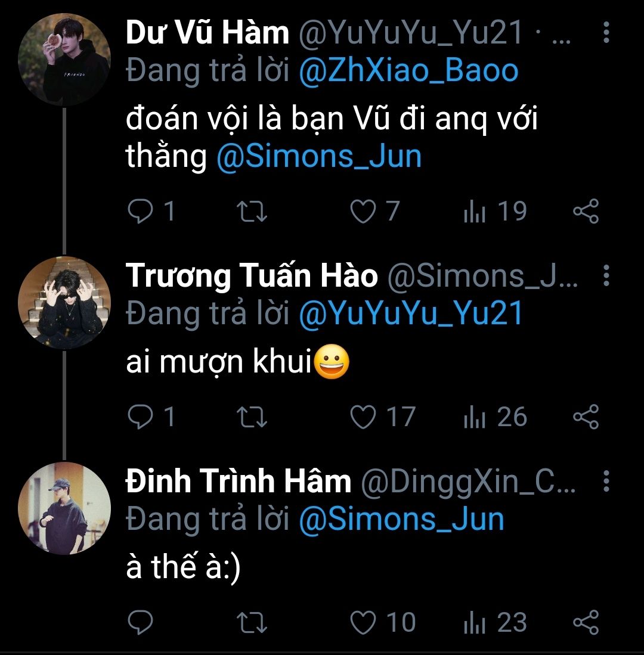Open more options on Đinh Trình Hâm's tweet
The height and width of the screenshot is (655, 644).
click(x=606, y=481)
